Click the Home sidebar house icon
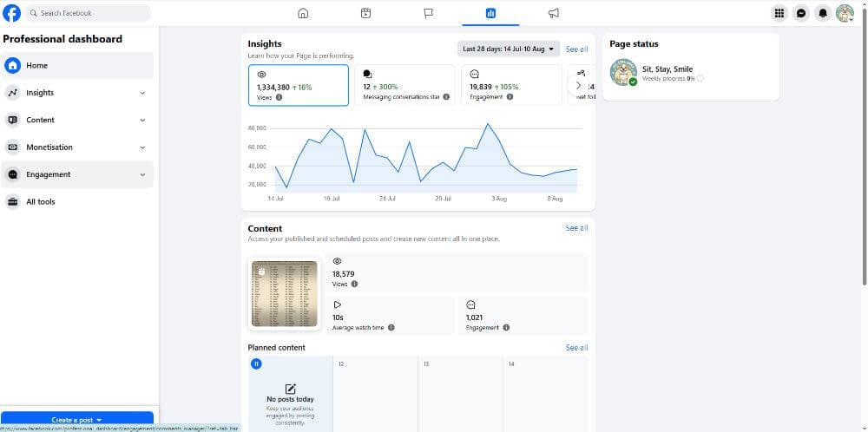This screenshot has height=432, width=868. pyautogui.click(x=13, y=65)
